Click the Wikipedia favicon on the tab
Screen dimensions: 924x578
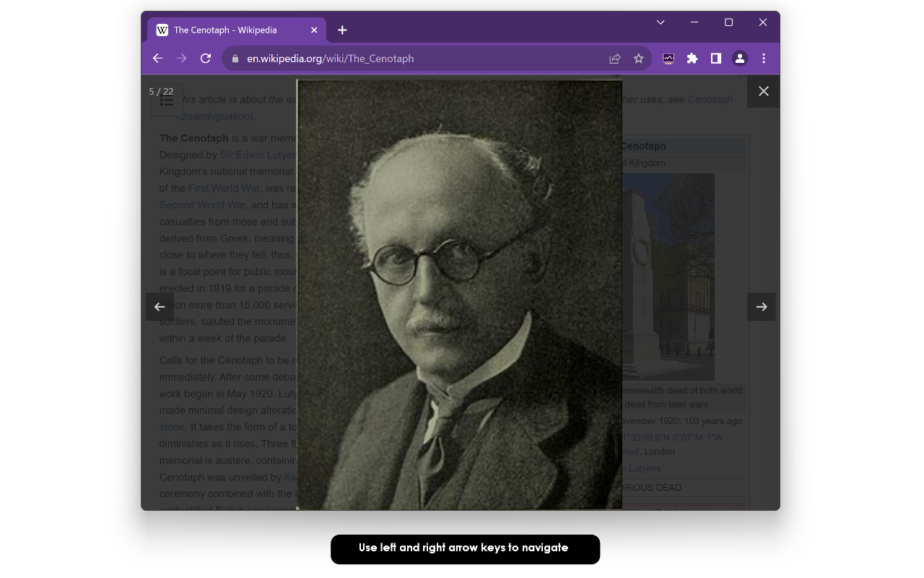pyautogui.click(x=162, y=30)
